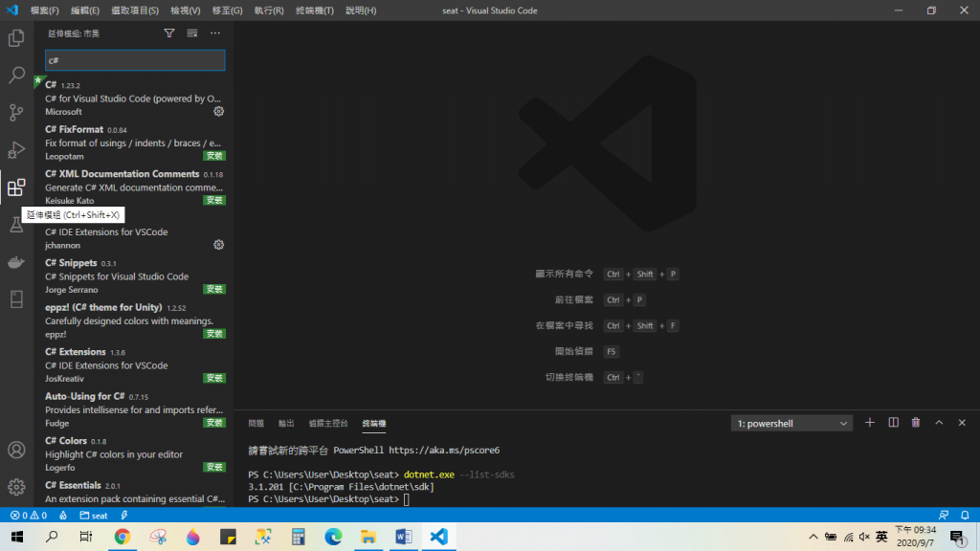Switch to Debug Console panel tab
980x551 pixels.
[x=328, y=424]
